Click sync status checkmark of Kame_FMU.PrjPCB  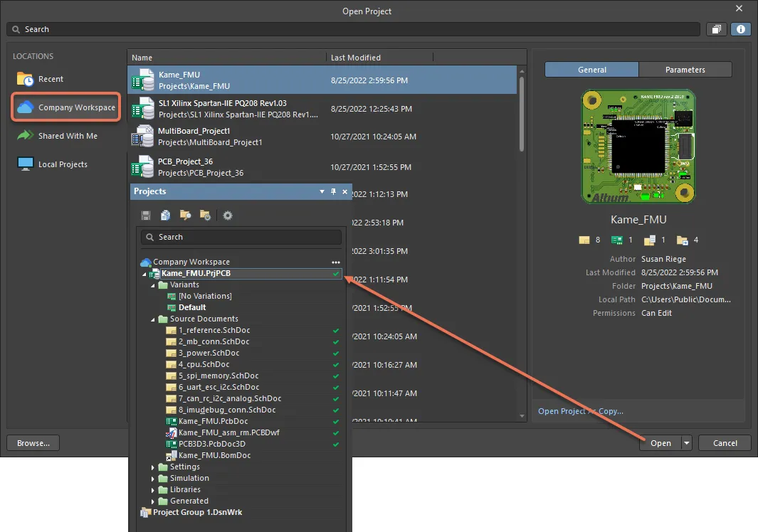335,274
